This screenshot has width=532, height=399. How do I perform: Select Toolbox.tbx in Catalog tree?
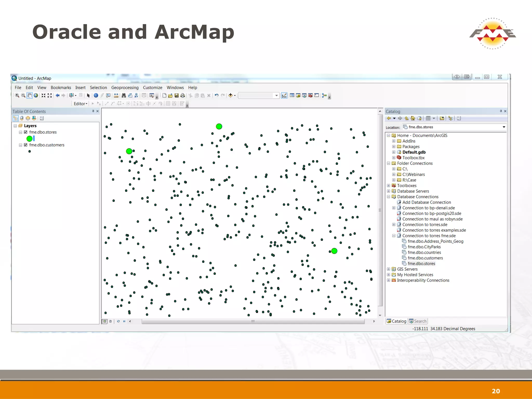click(x=413, y=158)
